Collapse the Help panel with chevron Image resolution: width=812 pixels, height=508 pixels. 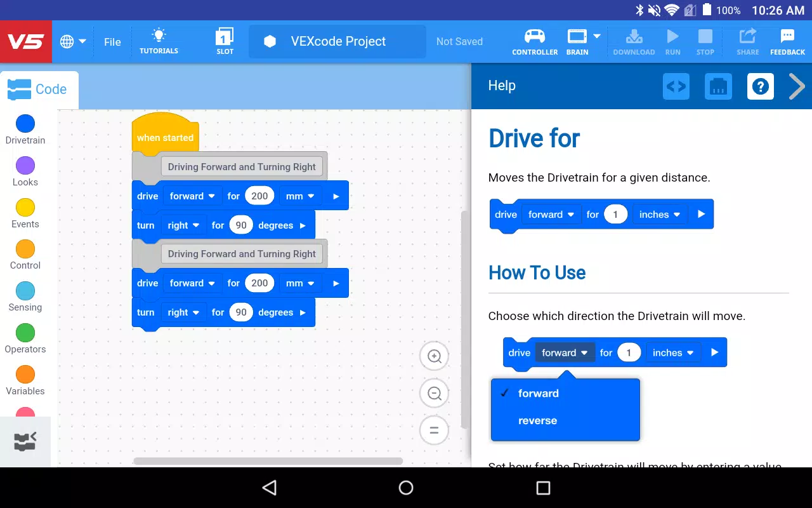tap(797, 86)
